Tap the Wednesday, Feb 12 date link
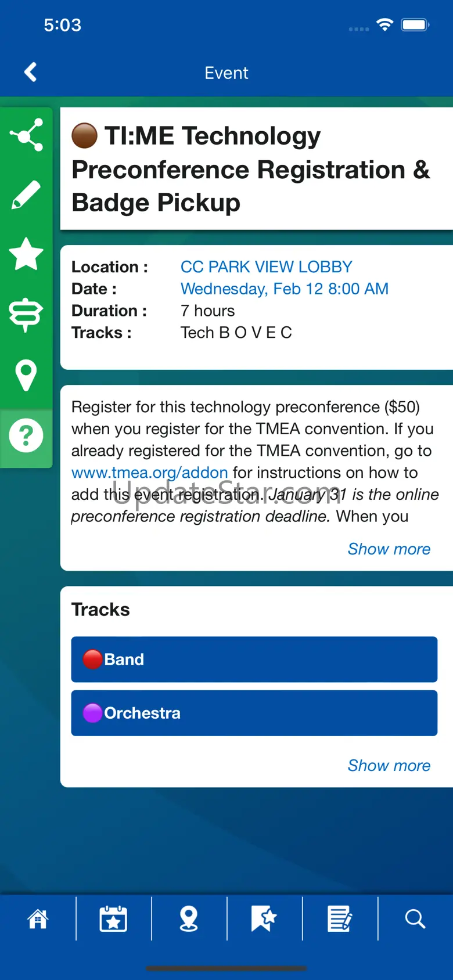This screenshot has width=453, height=980. (285, 289)
